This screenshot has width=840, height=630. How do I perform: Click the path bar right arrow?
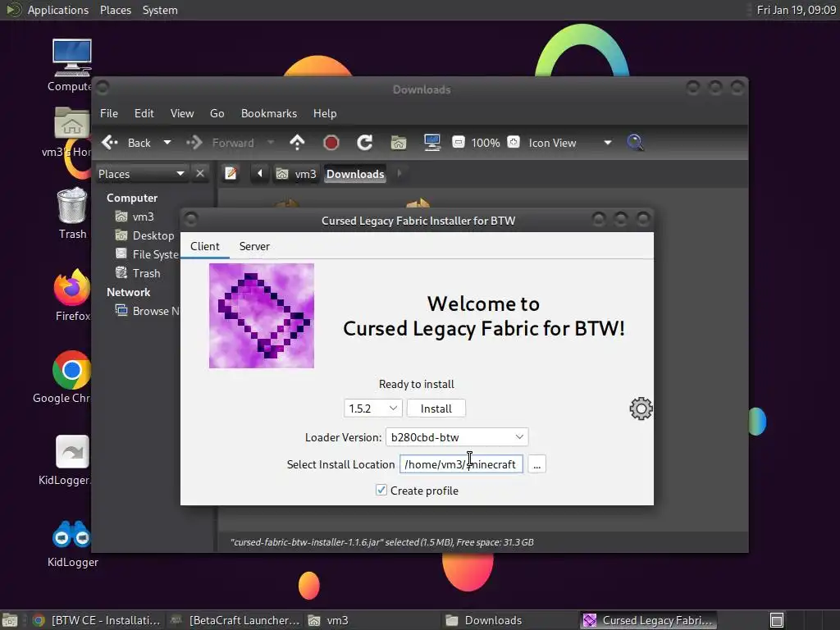point(399,174)
